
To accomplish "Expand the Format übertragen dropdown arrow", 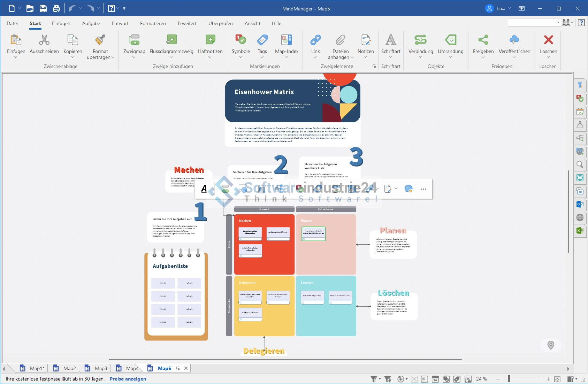I will click(x=113, y=57).
